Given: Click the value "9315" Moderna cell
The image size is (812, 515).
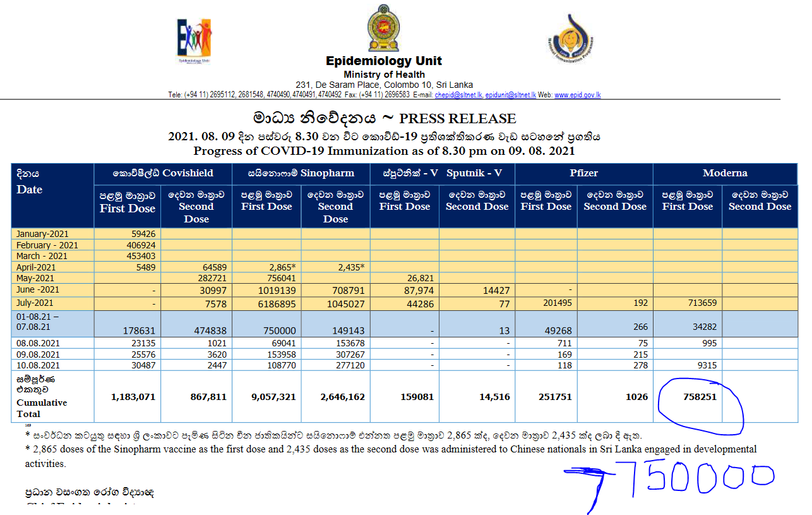Looking at the screenshot, I should pyautogui.click(x=707, y=365).
